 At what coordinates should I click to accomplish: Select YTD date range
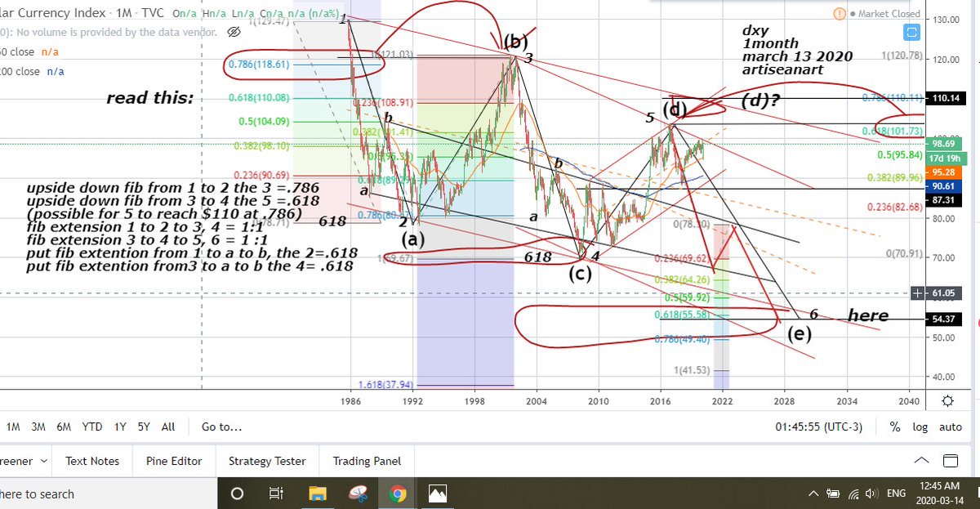click(92, 426)
